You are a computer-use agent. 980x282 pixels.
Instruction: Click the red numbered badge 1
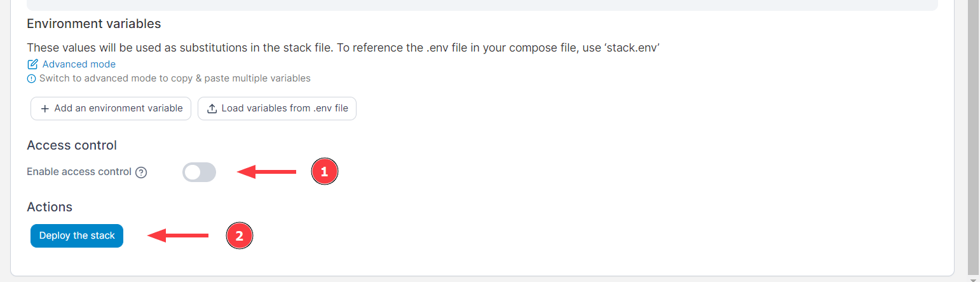coord(324,172)
